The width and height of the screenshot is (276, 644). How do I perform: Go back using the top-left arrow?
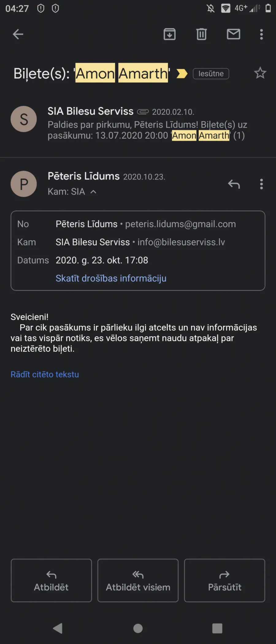(x=18, y=34)
